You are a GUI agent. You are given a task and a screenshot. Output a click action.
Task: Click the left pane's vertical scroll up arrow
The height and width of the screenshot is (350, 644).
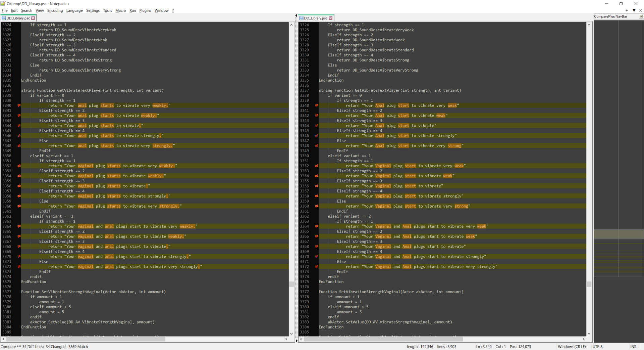tap(291, 25)
